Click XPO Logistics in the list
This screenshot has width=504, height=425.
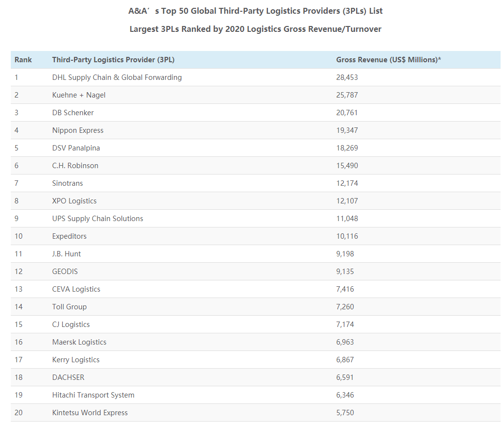click(x=74, y=201)
